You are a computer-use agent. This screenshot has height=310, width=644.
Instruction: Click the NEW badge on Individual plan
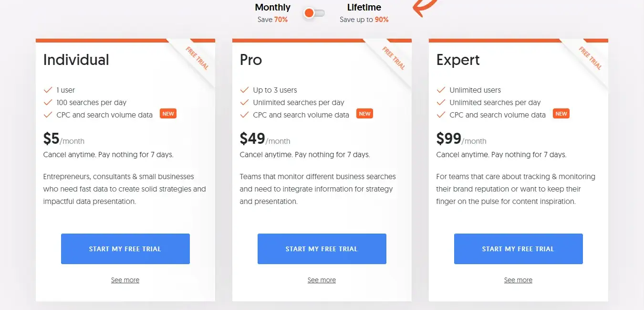[168, 114]
